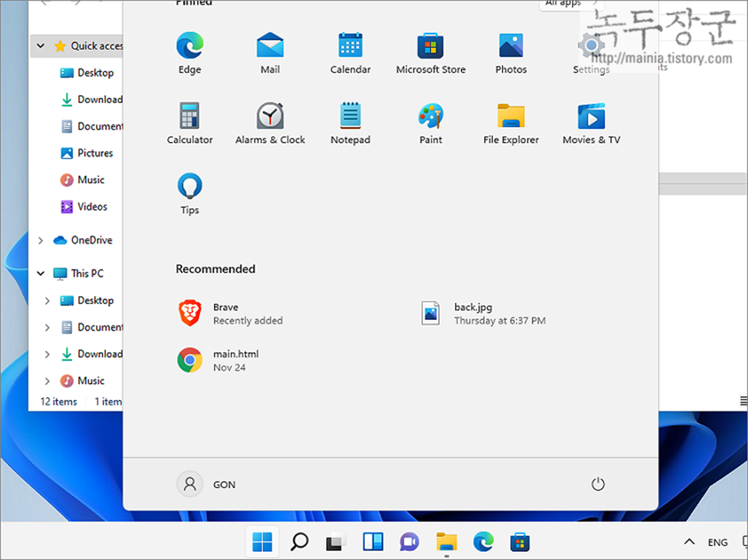Screen dimensions: 748x560
Task: Expand OneDrive in File Explorer tree
Action: point(41,241)
